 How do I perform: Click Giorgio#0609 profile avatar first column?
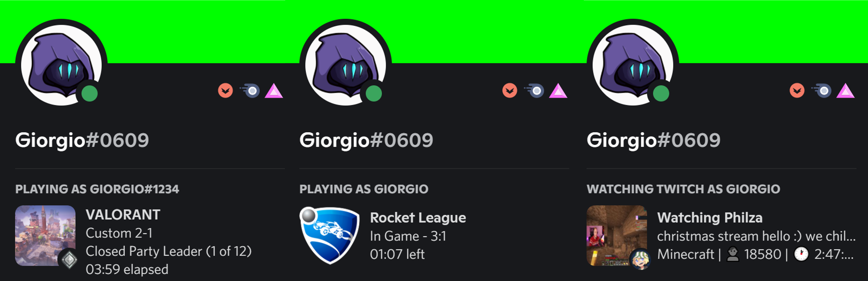coord(55,58)
